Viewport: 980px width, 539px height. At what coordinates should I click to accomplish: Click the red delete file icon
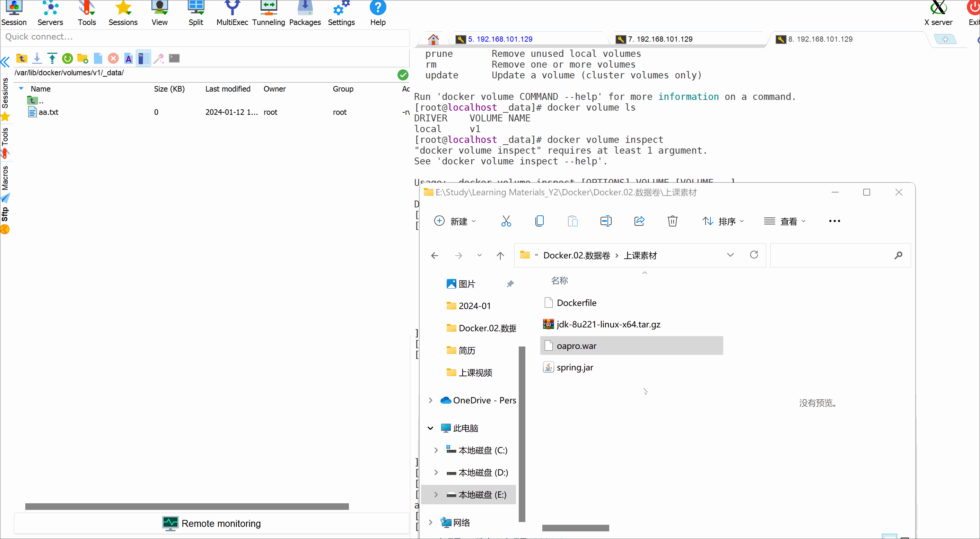[113, 58]
